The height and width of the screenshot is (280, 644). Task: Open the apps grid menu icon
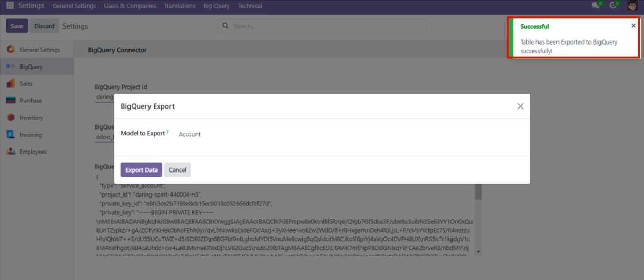pyautogui.click(x=10, y=6)
